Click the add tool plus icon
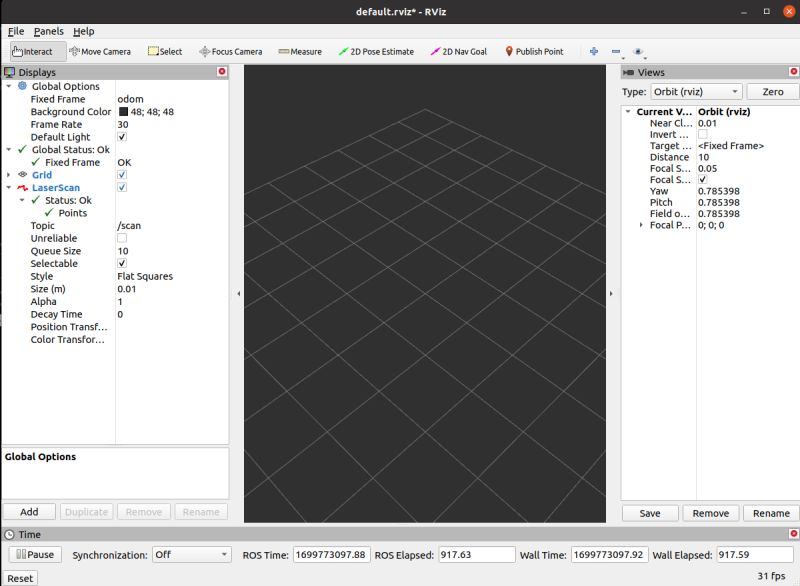Viewport: 800px width, 586px height. (593, 49)
